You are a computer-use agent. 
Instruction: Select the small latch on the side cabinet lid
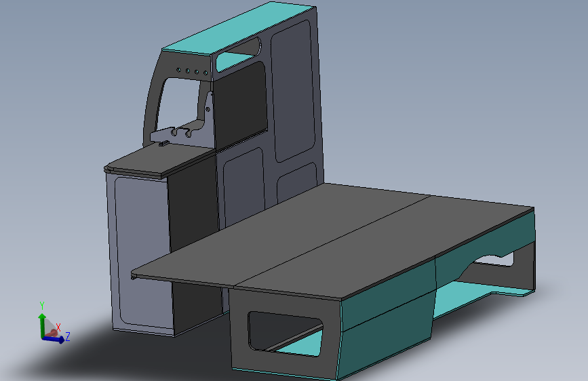click(163, 143)
